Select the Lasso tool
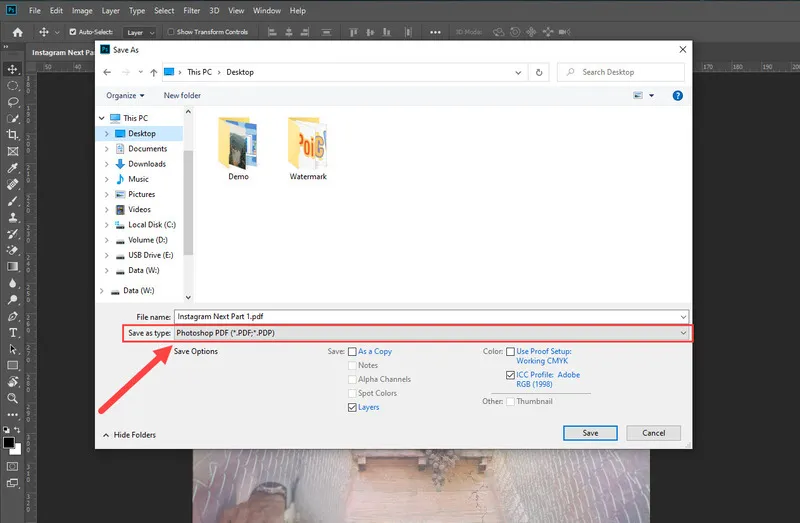Screen dimensions: 800x523 click(x=13, y=102)
